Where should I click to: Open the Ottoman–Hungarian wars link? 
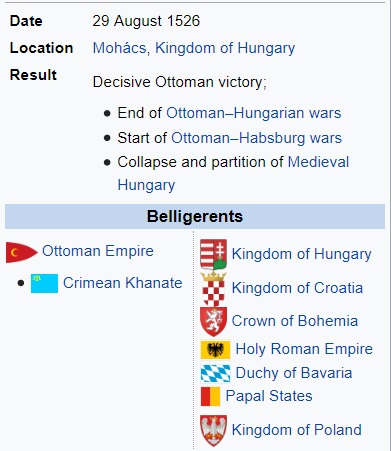point(254,113)
